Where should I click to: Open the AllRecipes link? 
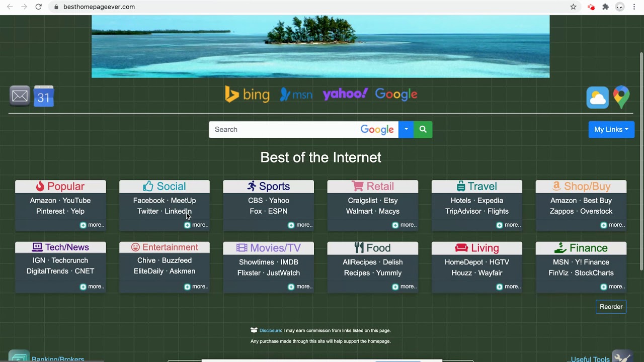[x=360, y=262]
